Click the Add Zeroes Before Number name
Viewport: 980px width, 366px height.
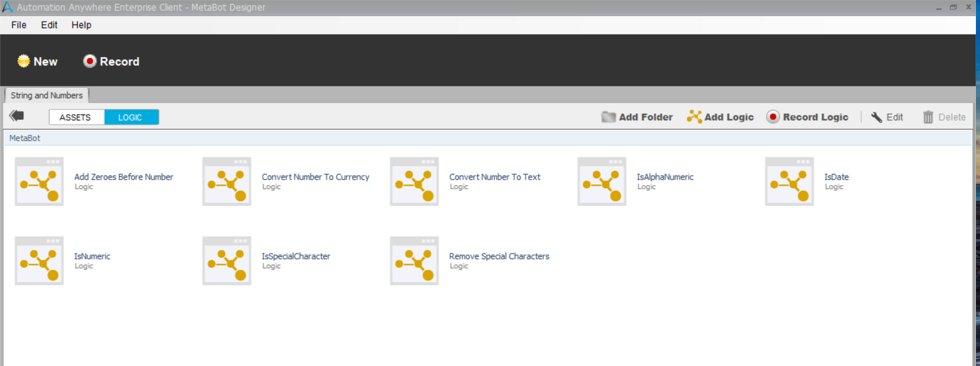pyautogui.click(x=124, y=177)
